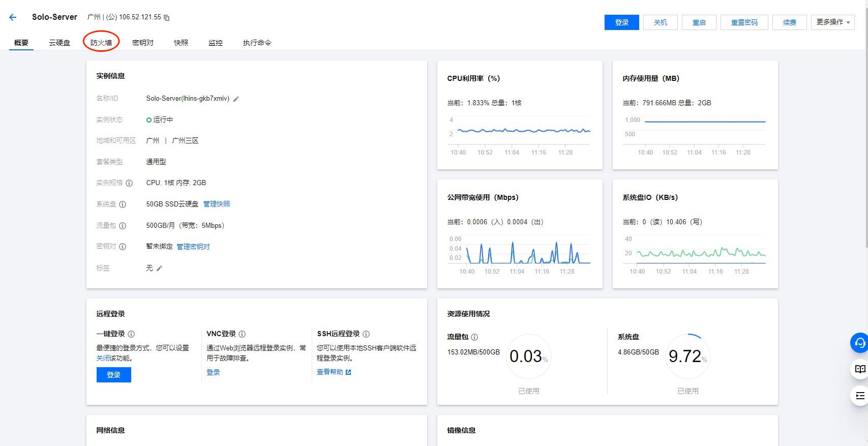Show info for SSH远程登录
Viewport: 868px width, 446px height.
366,334
